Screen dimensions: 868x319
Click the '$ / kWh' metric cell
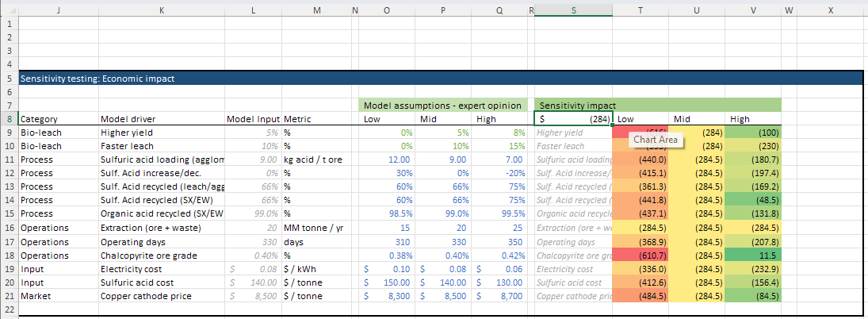pos(316,269)
